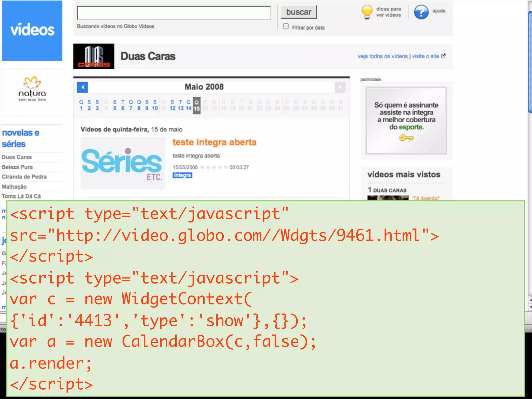
Task: Open veja todos os vídeos link
Action: point(382,56)
